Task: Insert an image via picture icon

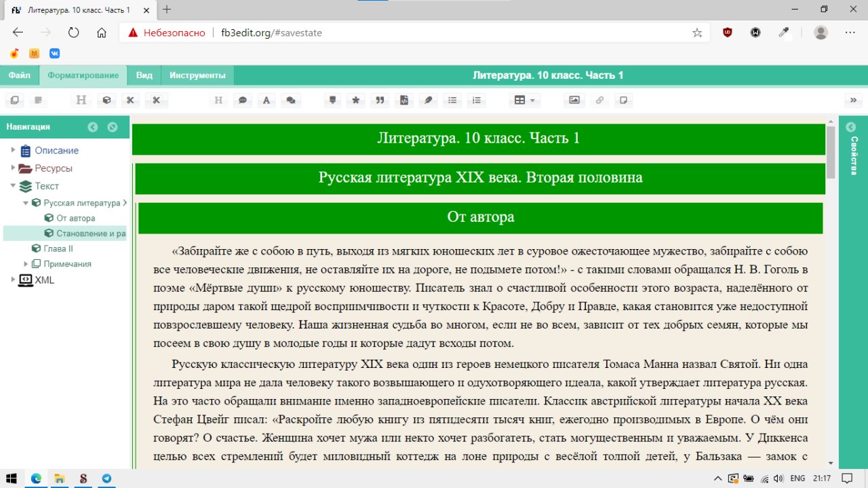Action: (x=574, y=100)
